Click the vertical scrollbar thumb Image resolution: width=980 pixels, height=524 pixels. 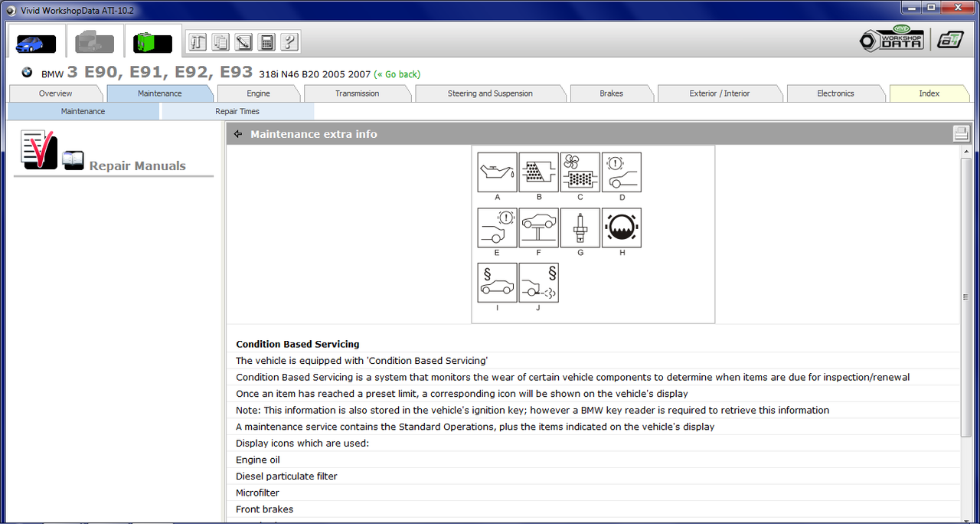pyautogui.click(x=965, y=297)
